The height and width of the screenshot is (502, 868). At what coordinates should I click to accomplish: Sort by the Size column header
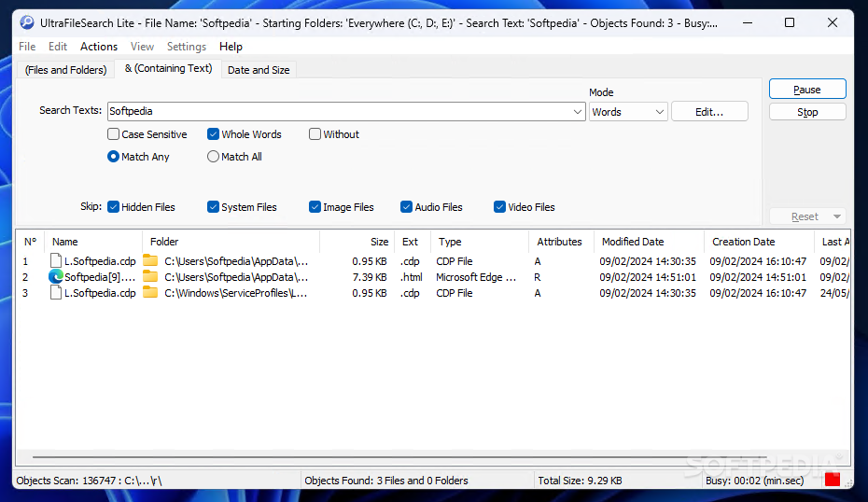click(x=357, y=242)
